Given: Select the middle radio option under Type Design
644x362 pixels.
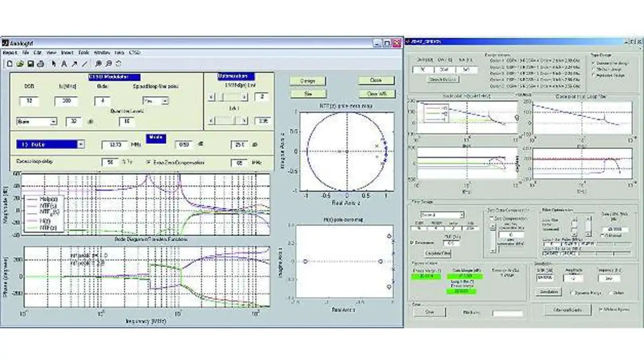Looking at the screenshot, I should tap(594, 68).
